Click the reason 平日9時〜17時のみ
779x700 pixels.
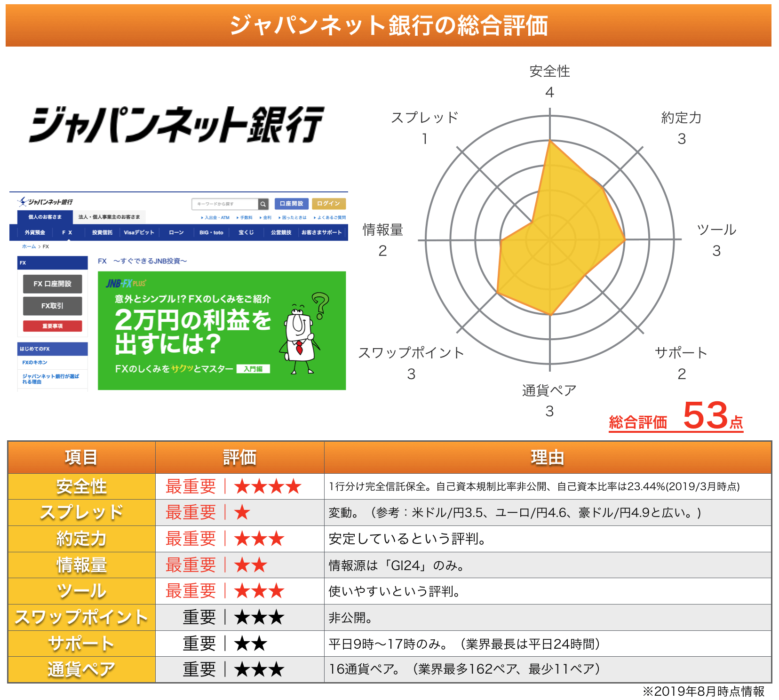[388, 644]
